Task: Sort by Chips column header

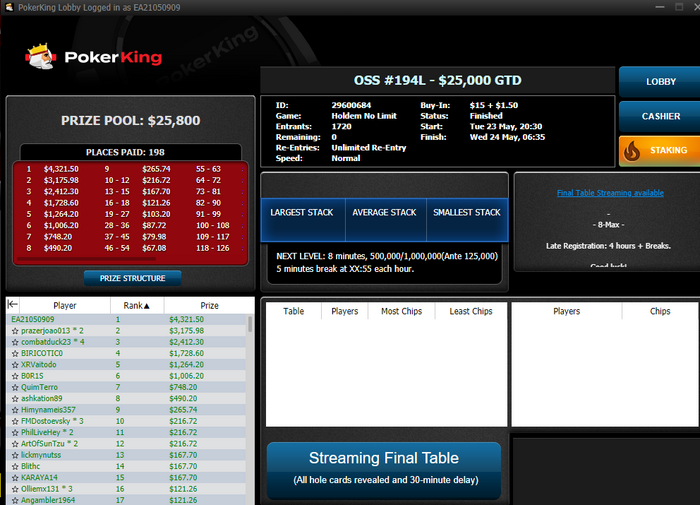Action: tap(660, 311)
